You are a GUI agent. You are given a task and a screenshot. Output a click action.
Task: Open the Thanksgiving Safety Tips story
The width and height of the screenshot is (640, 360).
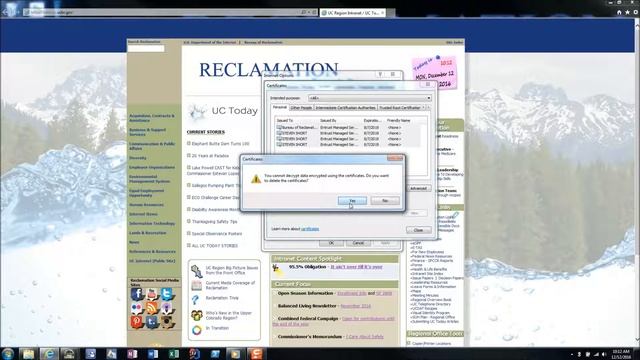click(x=214, y=222)
